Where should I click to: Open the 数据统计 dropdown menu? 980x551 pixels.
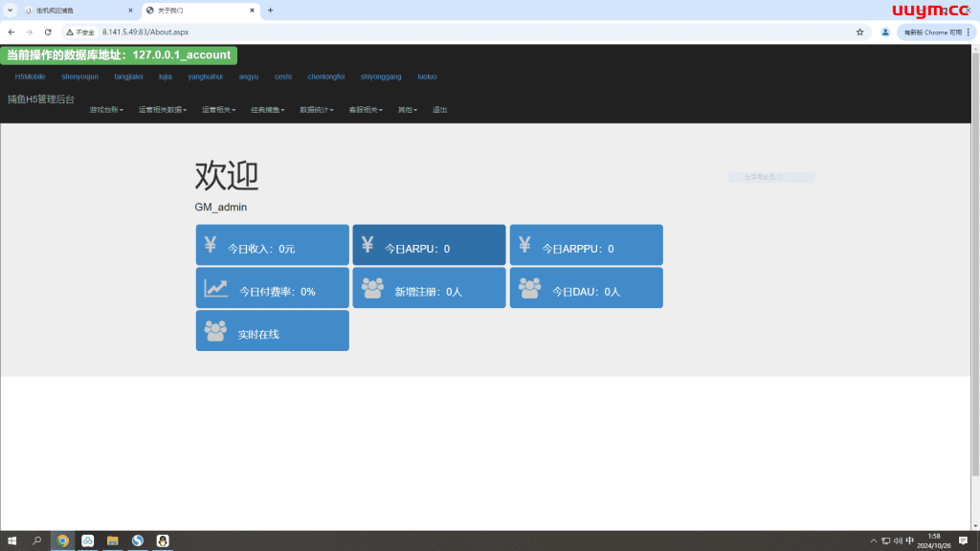[316, 110]
